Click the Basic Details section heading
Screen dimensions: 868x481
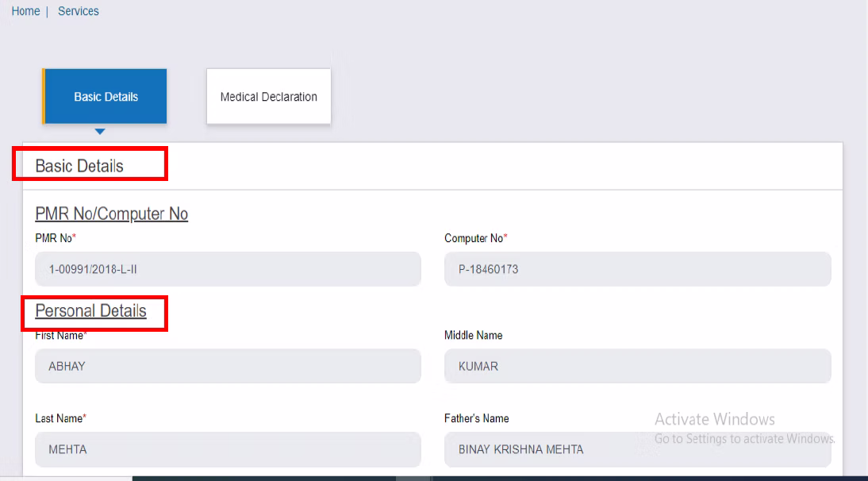(x=79, y=166)
